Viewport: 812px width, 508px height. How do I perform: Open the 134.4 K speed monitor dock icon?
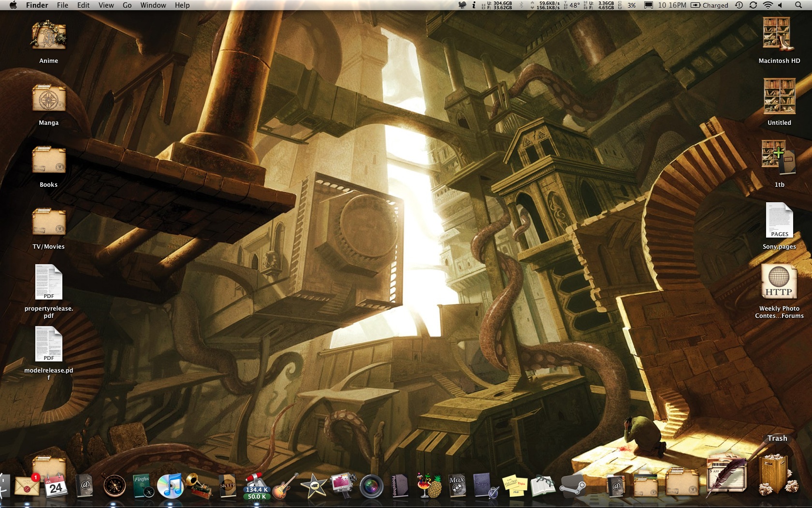(257, 486)
